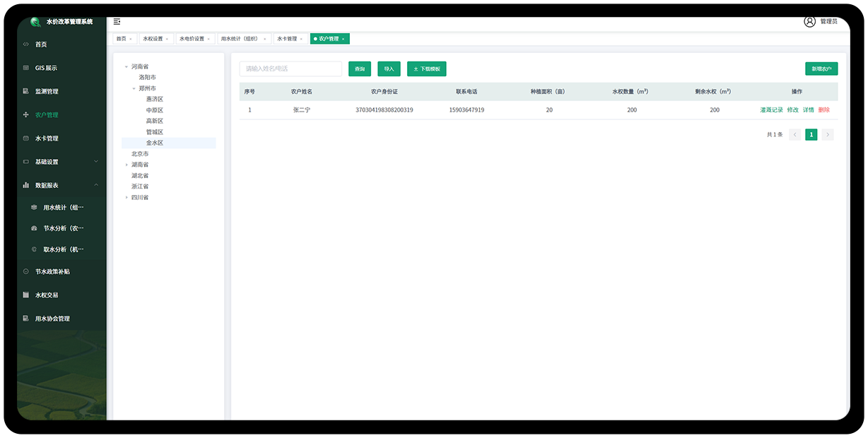Screen dimensions: 868x438
Task: Click the 用水协会管理 icon in sidebar
Action: pos(26,319)
